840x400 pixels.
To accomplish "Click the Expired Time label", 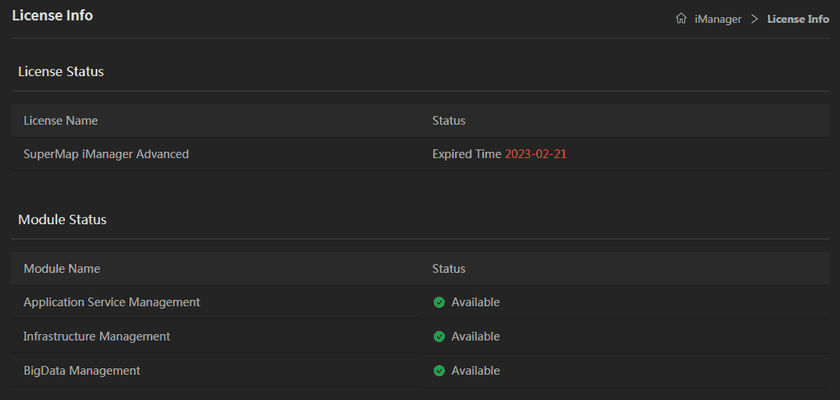I will [467, 154].
